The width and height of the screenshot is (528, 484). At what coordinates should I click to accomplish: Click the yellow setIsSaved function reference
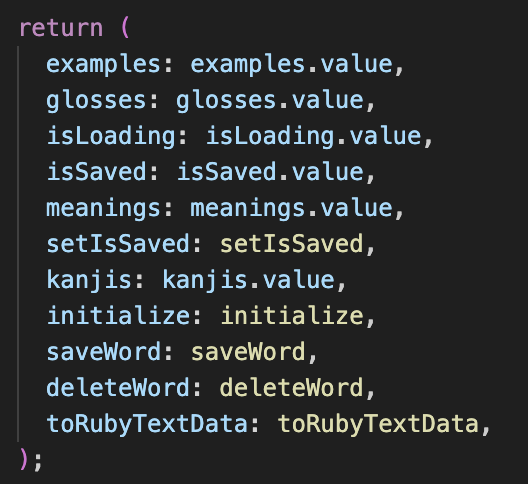tap(292, 244)
